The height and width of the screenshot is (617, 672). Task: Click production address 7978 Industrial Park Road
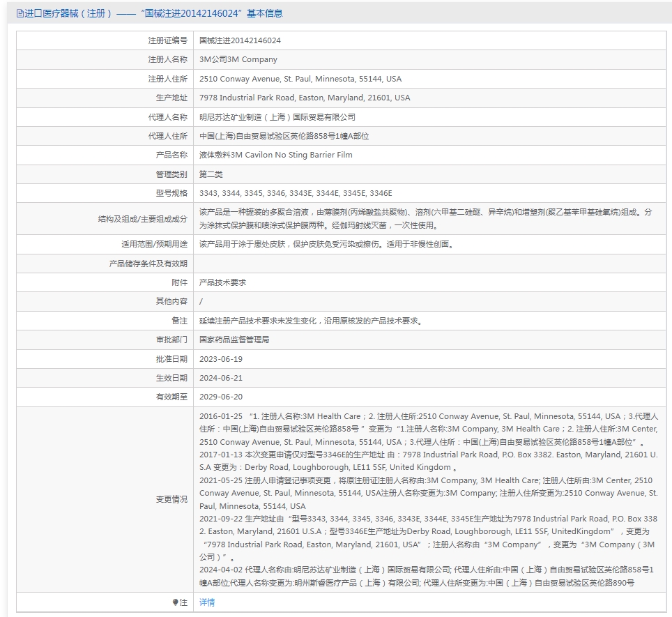click(x=305, y=98)
